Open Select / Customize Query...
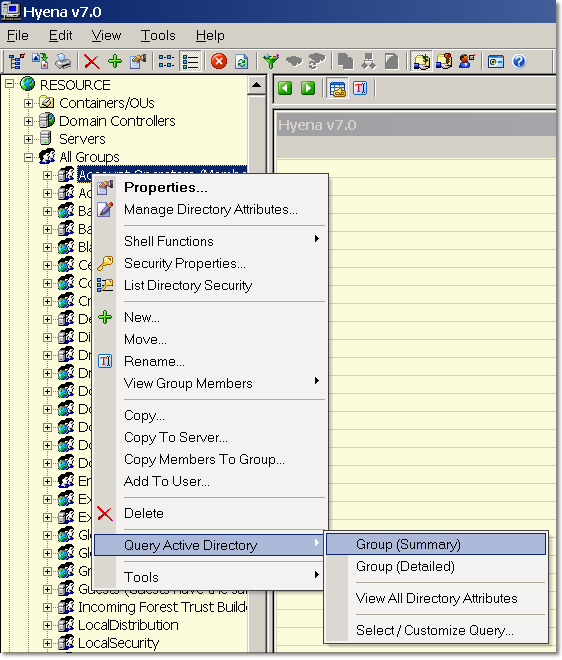 pos(436,630)
